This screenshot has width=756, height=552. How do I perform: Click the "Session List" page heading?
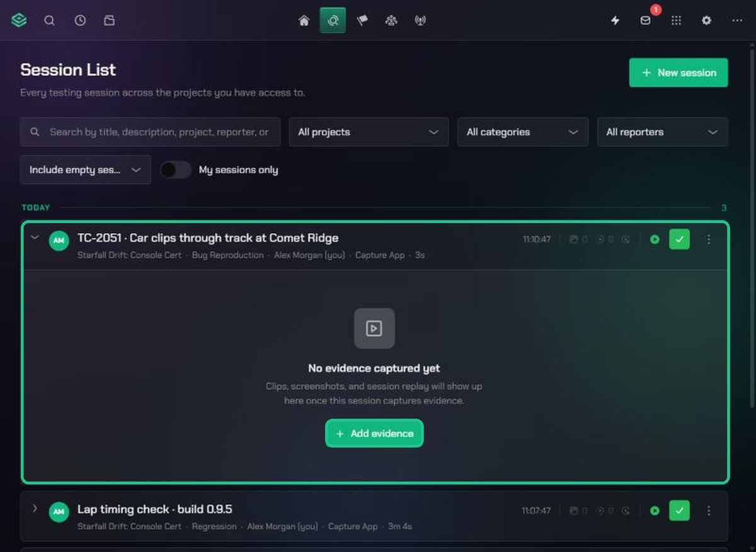68,70
